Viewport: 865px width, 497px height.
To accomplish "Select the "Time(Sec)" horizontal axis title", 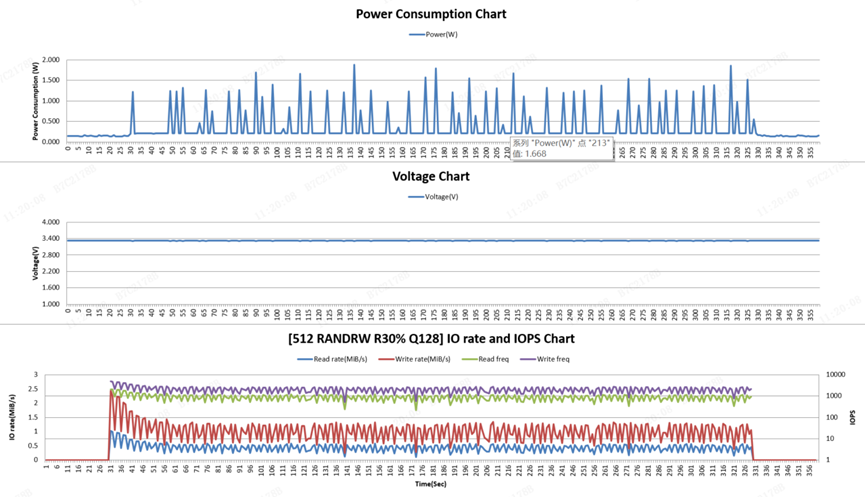I will tap(431, 484).
